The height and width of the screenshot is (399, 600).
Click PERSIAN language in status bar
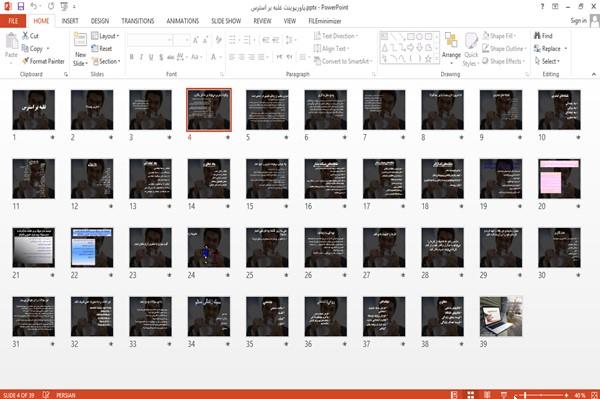(x=66, y=395)
